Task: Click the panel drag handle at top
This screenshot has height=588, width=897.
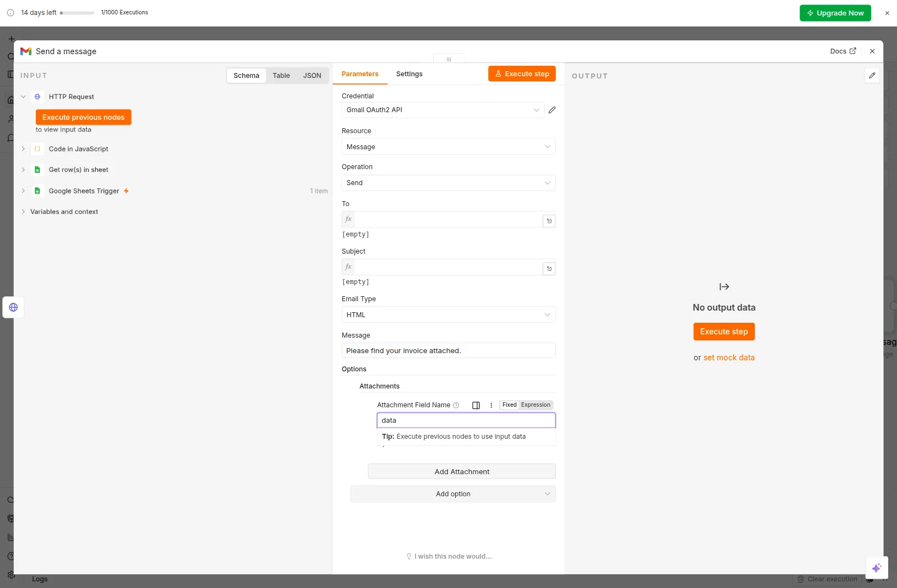Action: pyautogui.click(x=448, y=59)
